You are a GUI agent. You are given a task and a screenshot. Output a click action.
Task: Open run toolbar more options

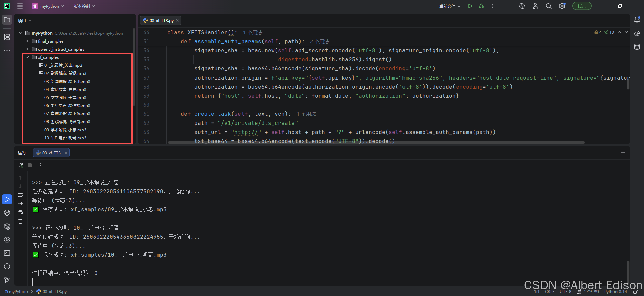point(41,165)
